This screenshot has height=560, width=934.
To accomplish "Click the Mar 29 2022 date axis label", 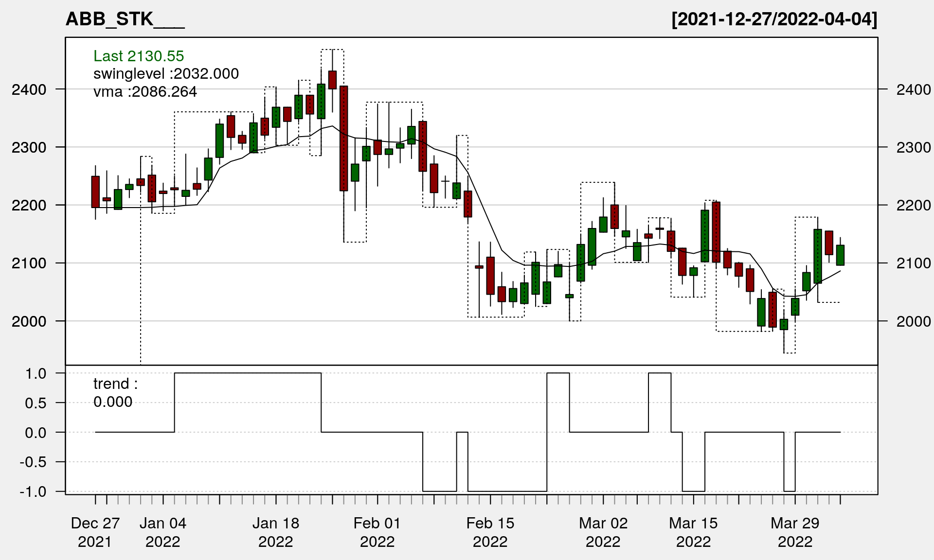I will (x=795, y=532).
